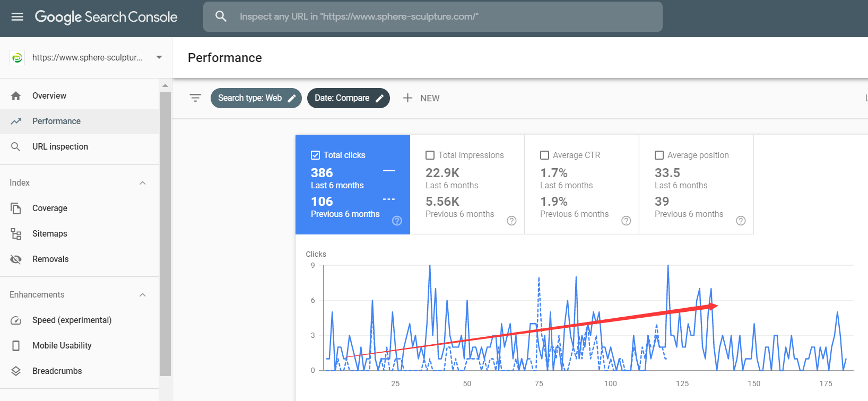The image size is (868, 401).
Task: Click the sidebar scroll-up arrow
Action: [165, 85]
